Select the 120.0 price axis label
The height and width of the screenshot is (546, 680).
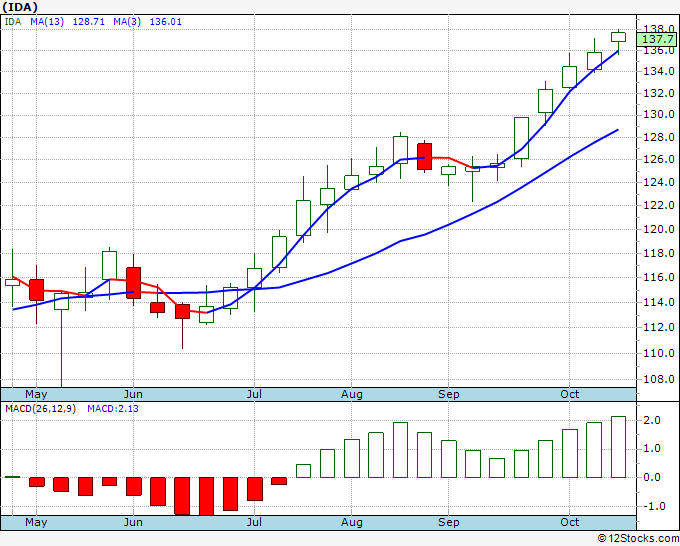click(x=659, y=229)
